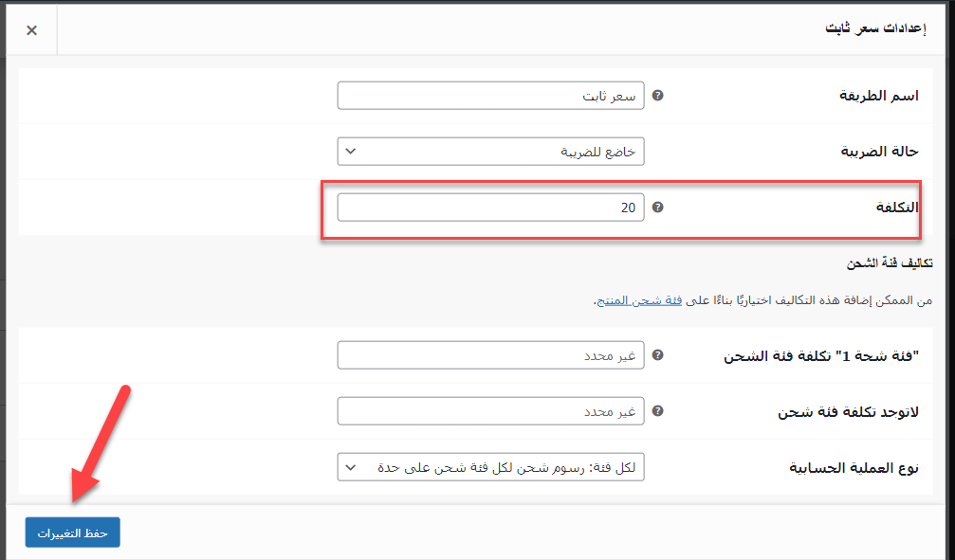Click the حفظ التغييرات button
Screen dimensions: 955x560
(72, 533)
